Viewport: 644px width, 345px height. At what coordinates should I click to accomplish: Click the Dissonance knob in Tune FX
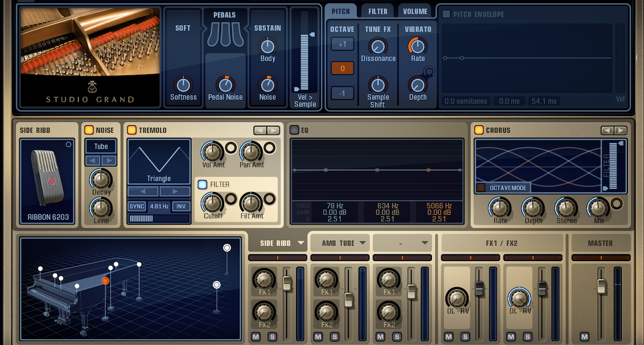377,46
